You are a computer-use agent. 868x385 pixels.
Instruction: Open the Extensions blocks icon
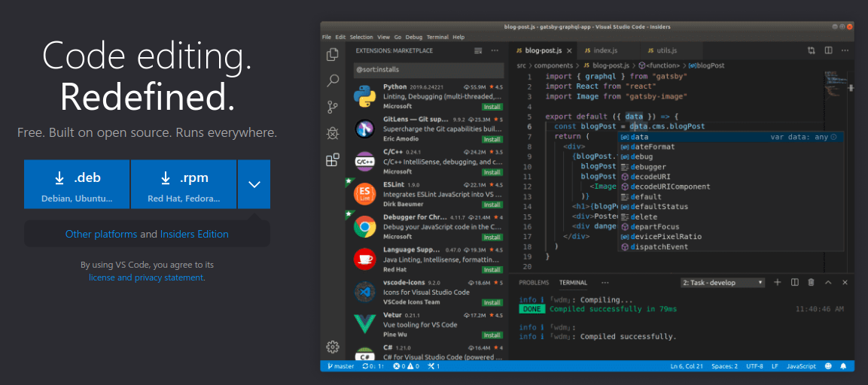(x=333, y=160)
